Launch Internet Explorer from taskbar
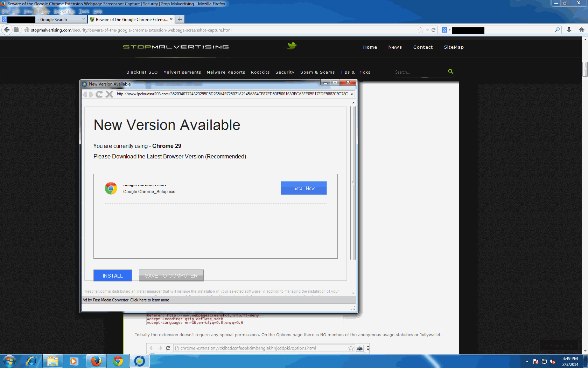Viewport: 588px width, 368px height. (31, 361)
